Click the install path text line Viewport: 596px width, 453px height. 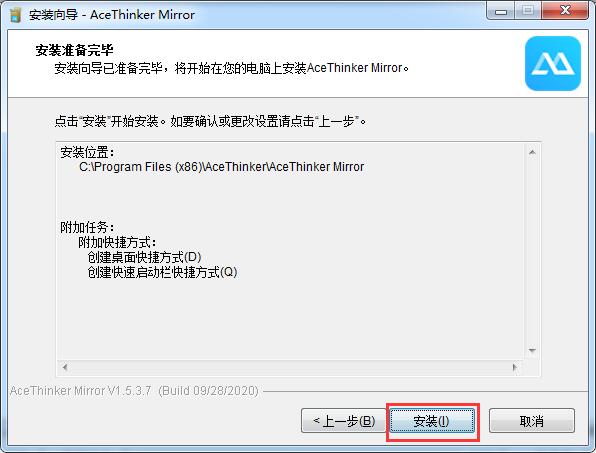coord(222,167)
